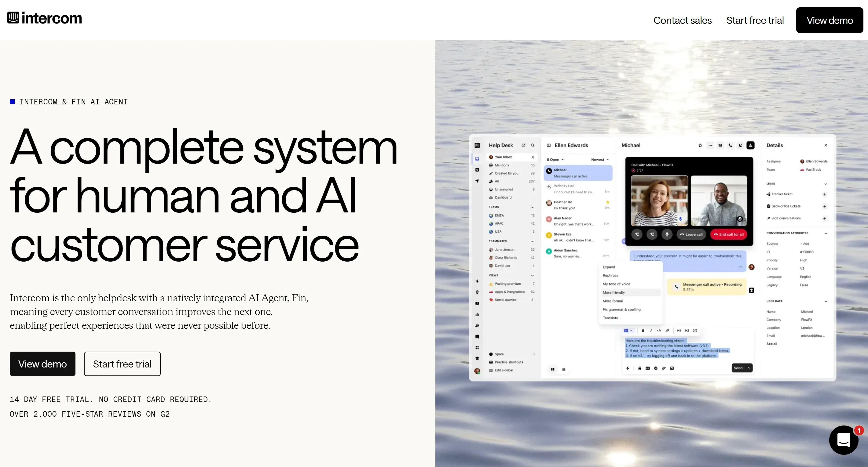Click the lightbulb icon in the left rail
The image size is (868, 467).
pos(477,292)
